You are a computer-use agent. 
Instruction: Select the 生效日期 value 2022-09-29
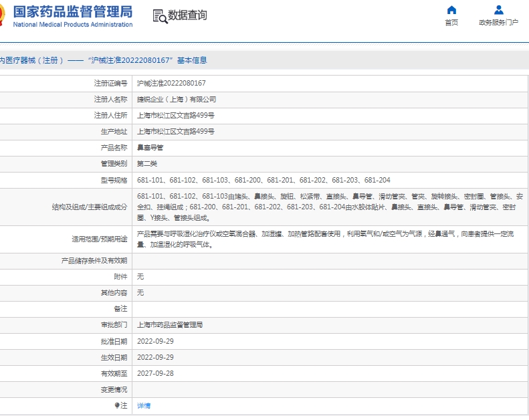[156, 357]
